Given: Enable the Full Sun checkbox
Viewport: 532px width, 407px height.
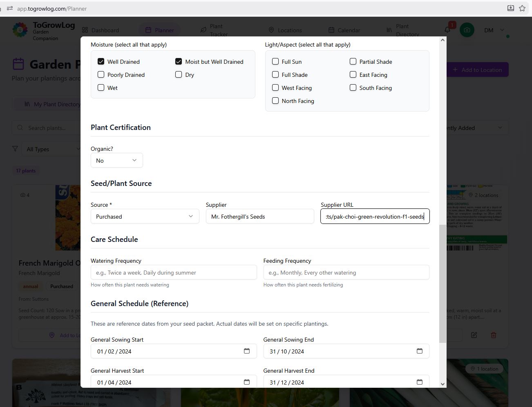Looking at the screenshot, I should point(275,62).
